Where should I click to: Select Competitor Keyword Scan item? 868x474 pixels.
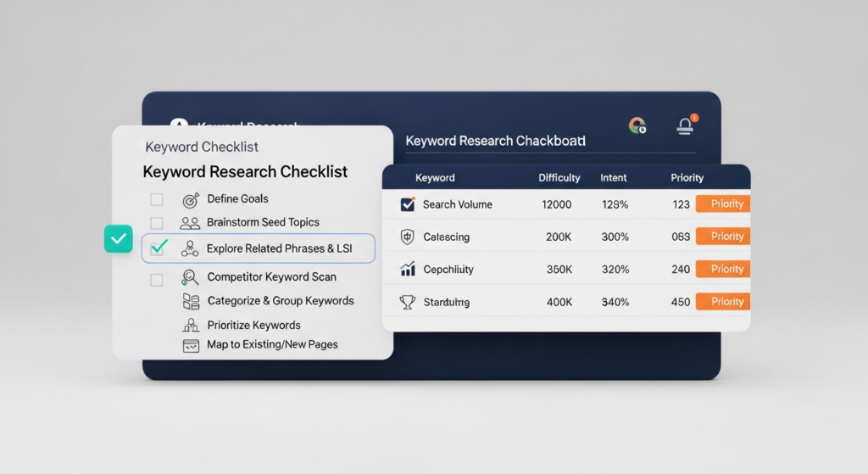tap(272, 277)
